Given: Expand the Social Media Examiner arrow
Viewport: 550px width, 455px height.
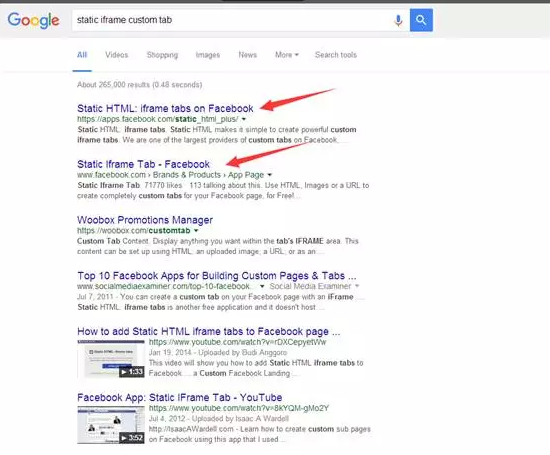Looking at the screenshot, I should tap(357, 286).
